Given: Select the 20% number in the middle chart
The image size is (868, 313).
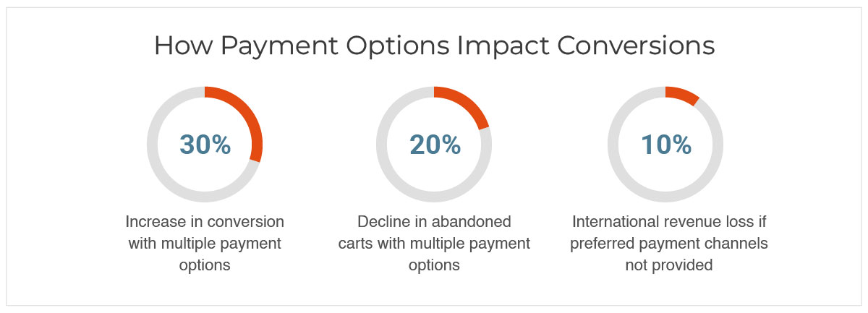Looking at the screenshot, I should (435, 145).
